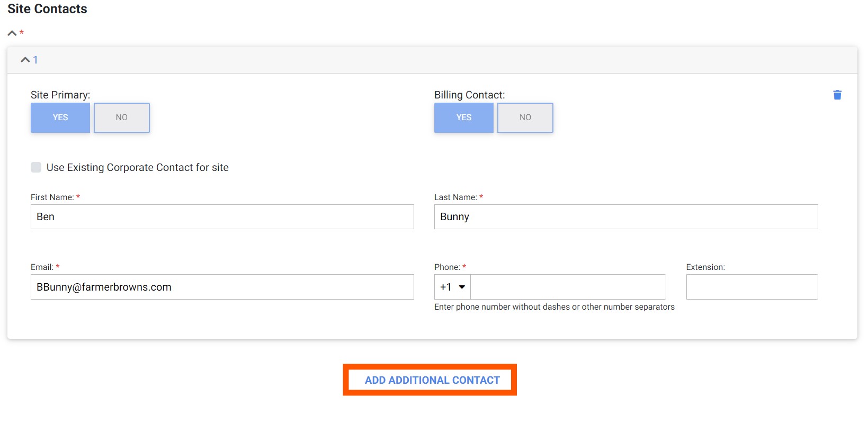Screen dimensions: 868x424
Task: Click the "Phone:" field label
Action: [447, 267]
